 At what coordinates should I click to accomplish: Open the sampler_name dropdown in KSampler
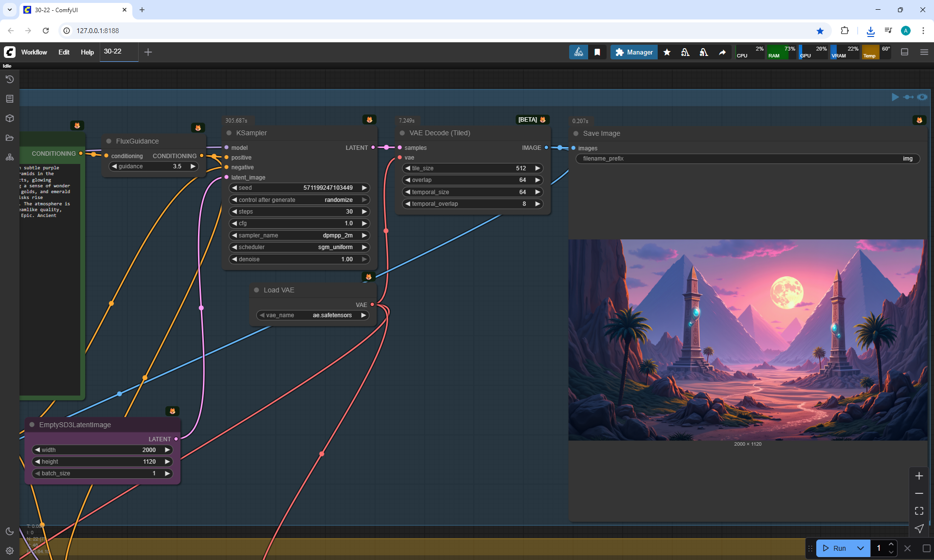point(299,235)
